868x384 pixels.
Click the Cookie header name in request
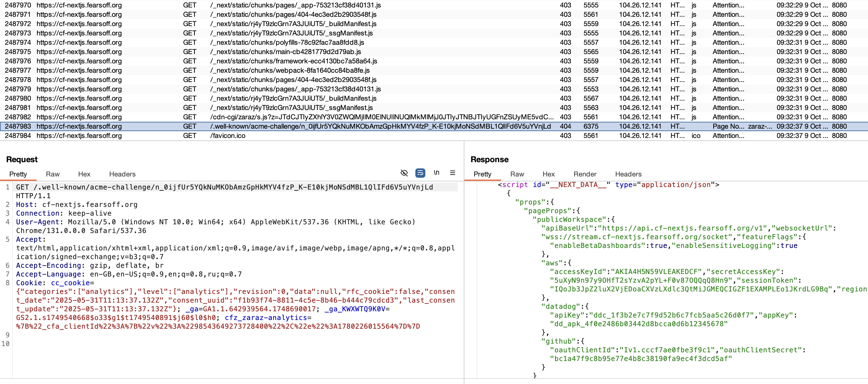29,283
